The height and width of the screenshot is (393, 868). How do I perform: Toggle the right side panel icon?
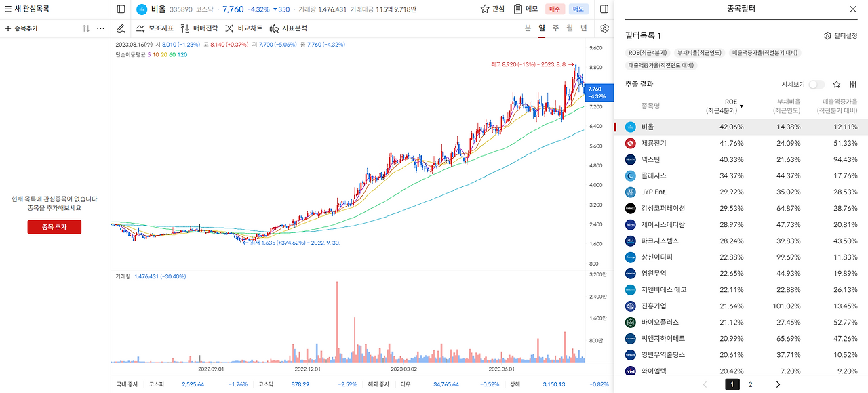(604, 9)
